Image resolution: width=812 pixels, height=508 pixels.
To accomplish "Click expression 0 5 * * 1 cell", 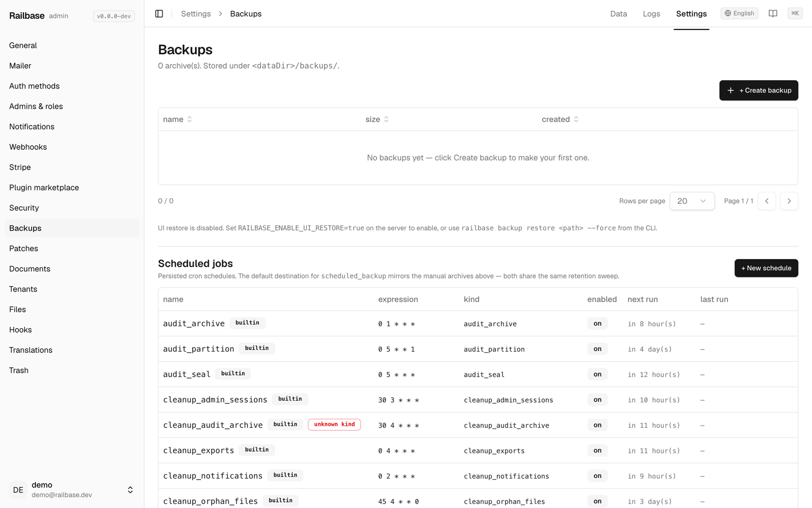I will [396, 350].
